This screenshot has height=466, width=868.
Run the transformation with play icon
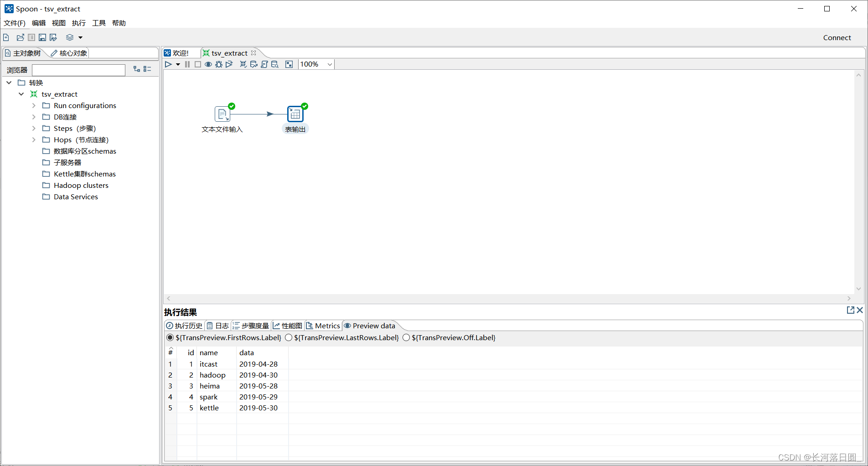(168, 64)
